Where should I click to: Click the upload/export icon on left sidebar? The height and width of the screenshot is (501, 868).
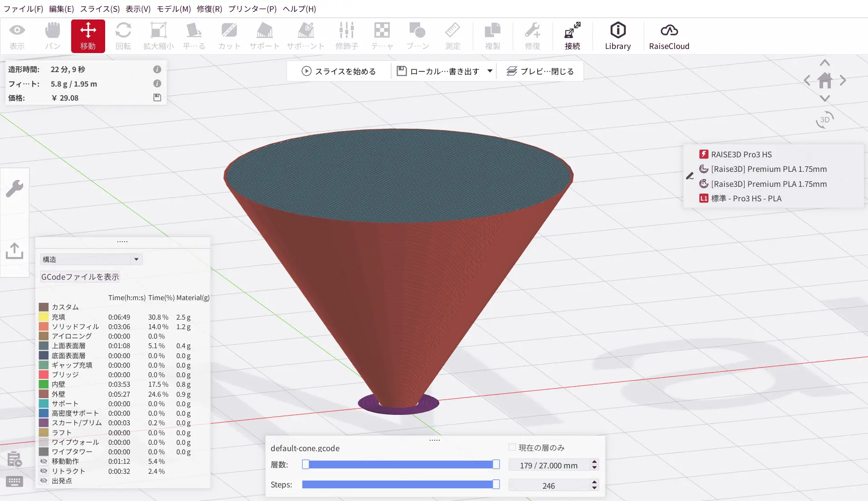tap(15, 251)
